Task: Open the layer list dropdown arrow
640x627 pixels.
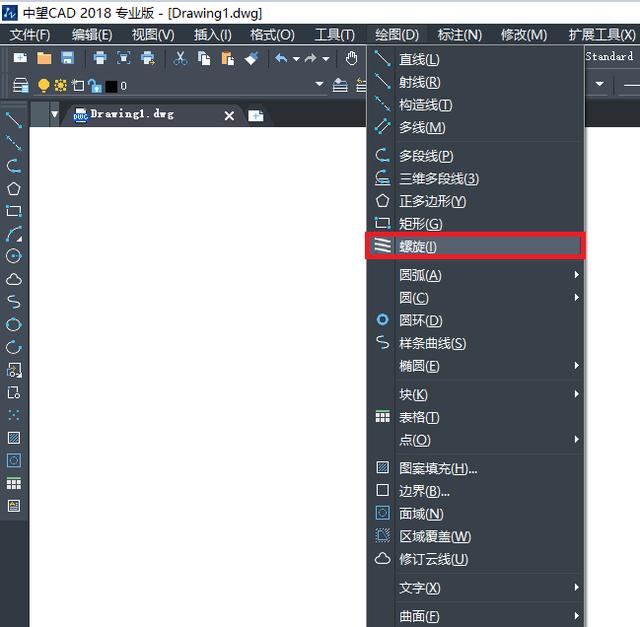Action: (x=319, y=84)
